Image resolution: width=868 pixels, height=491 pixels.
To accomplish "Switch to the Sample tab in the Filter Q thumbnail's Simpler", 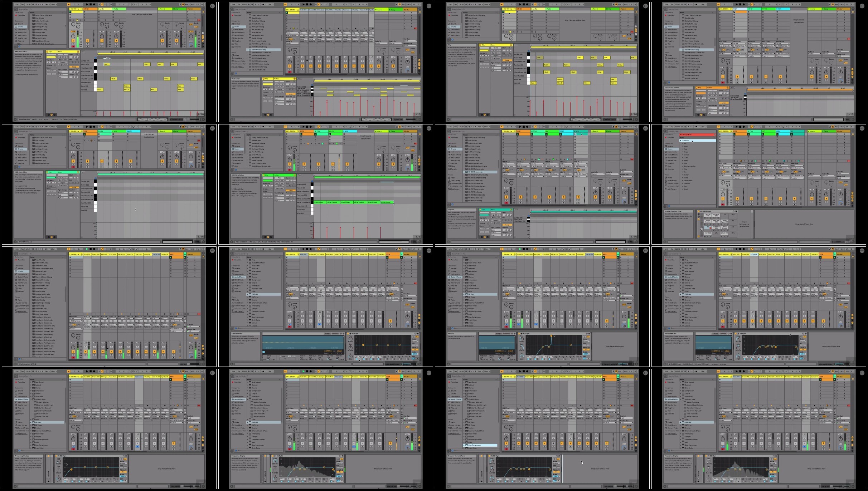I will (x=499, y=334).
